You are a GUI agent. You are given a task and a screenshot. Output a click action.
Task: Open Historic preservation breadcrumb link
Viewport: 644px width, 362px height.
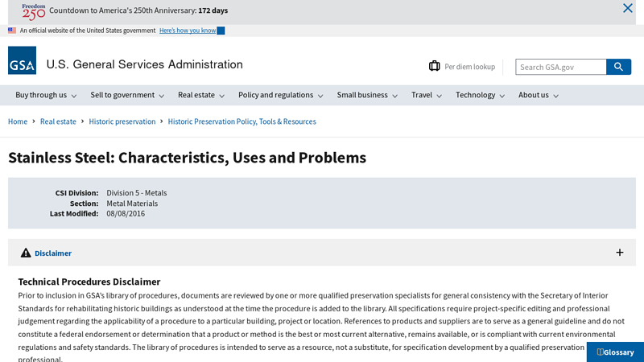(x=122, y=121)
